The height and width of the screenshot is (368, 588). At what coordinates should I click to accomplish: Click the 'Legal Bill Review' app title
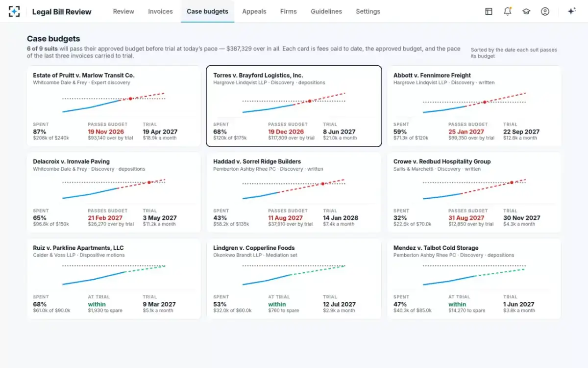[x=62, y=11]
